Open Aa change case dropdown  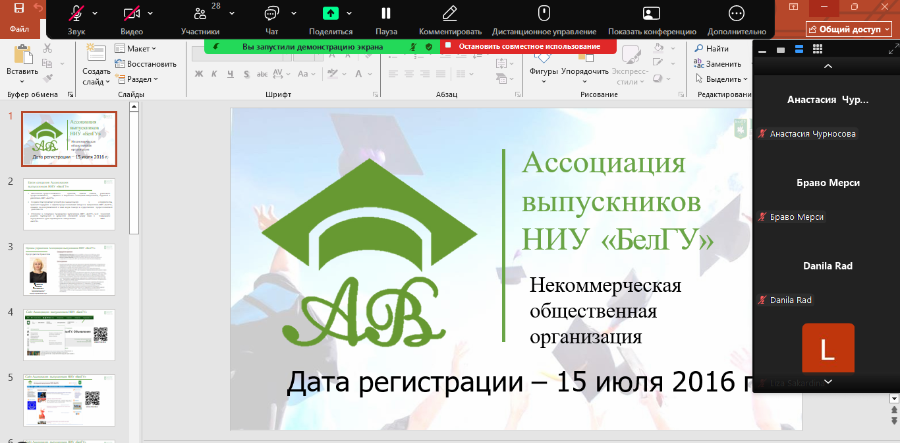(x=305, y=74)
